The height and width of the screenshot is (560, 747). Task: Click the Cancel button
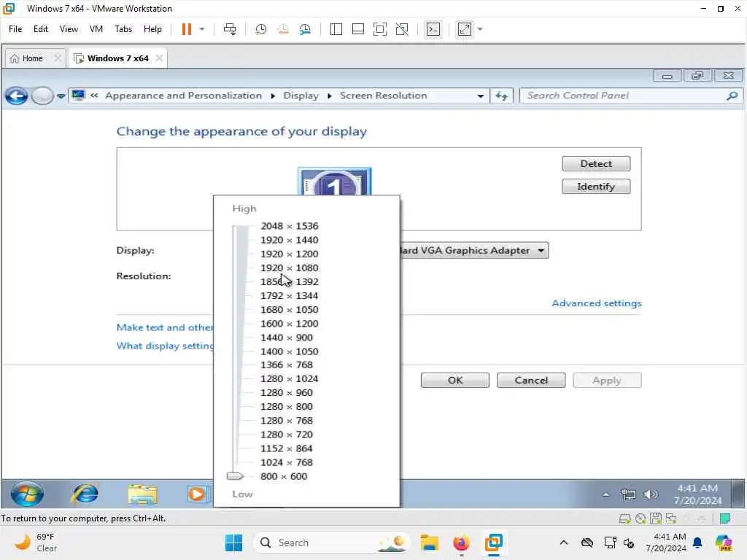tap(531, 381)
